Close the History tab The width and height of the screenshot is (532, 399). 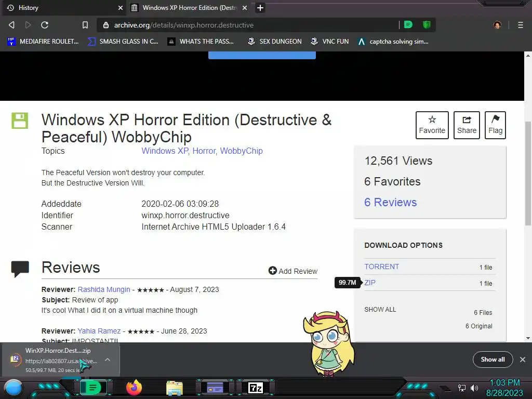pos(121,8)
